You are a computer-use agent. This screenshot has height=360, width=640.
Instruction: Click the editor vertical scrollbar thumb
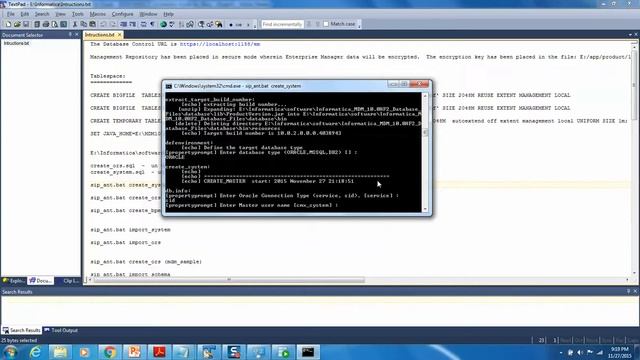pyautogui.click(x=634, y=85)
